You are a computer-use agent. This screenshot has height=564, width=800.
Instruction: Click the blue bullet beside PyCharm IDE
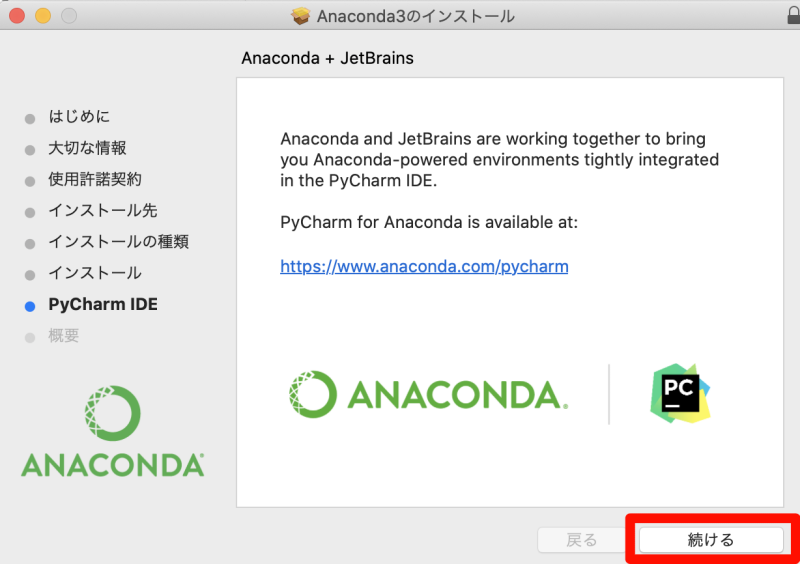pos(30,306)
